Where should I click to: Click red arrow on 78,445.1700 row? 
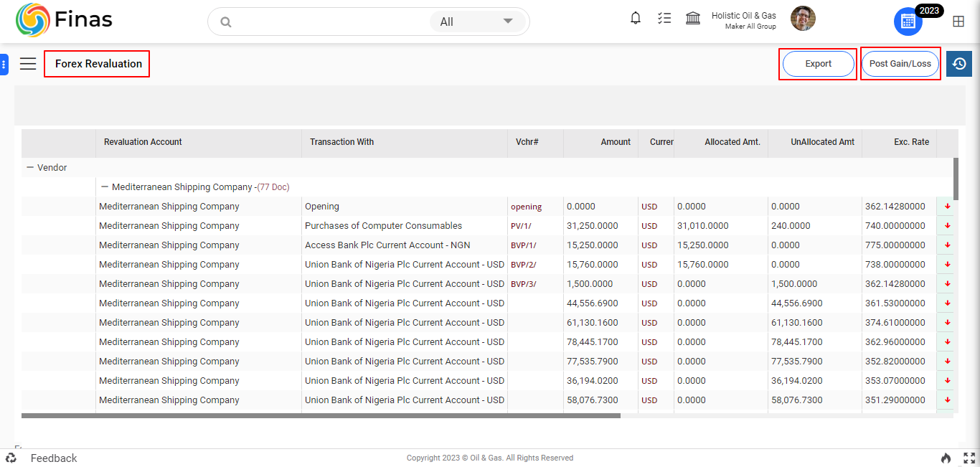947,342
